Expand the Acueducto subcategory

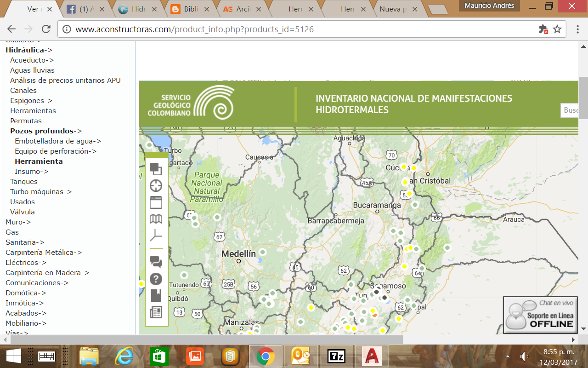coord(32,60)
